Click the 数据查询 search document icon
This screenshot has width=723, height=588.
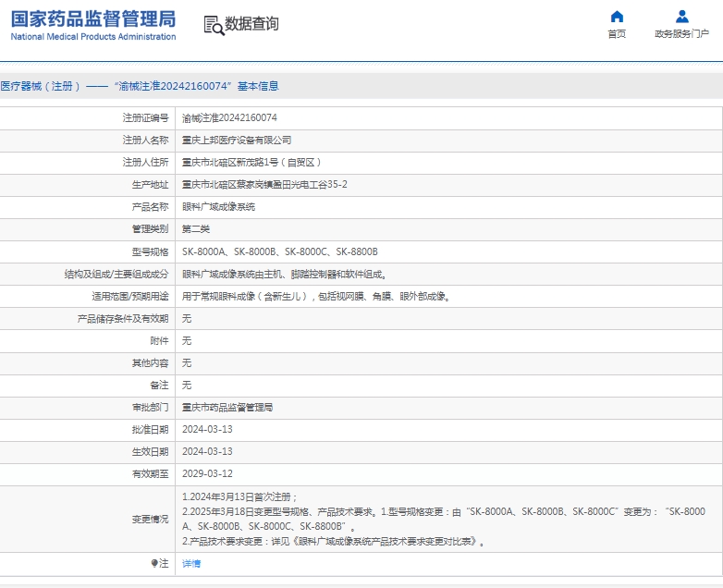214,25
